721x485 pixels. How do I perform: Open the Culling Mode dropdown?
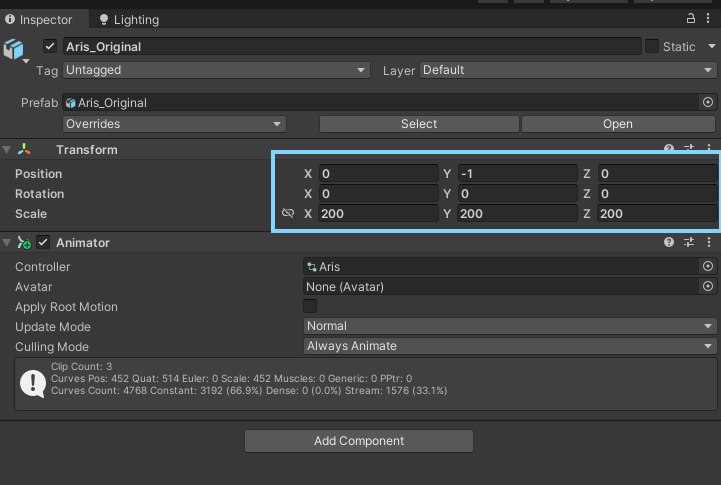(510, 346)
